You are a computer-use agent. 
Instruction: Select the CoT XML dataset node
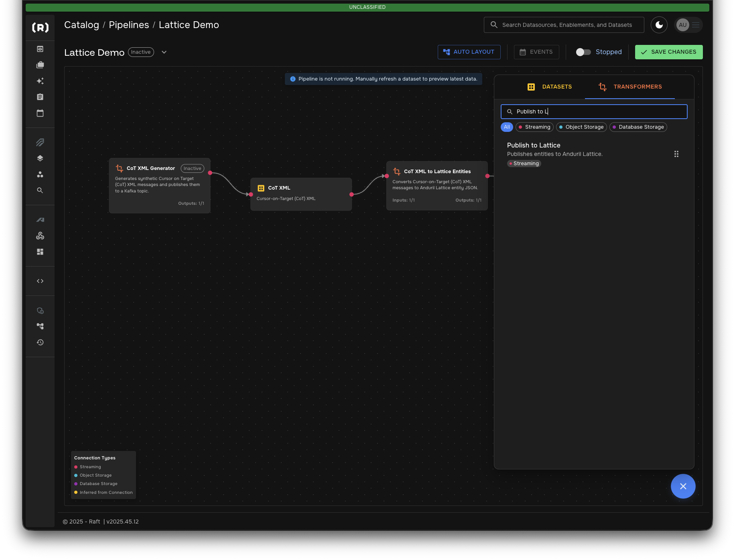[x=301, y=194]
